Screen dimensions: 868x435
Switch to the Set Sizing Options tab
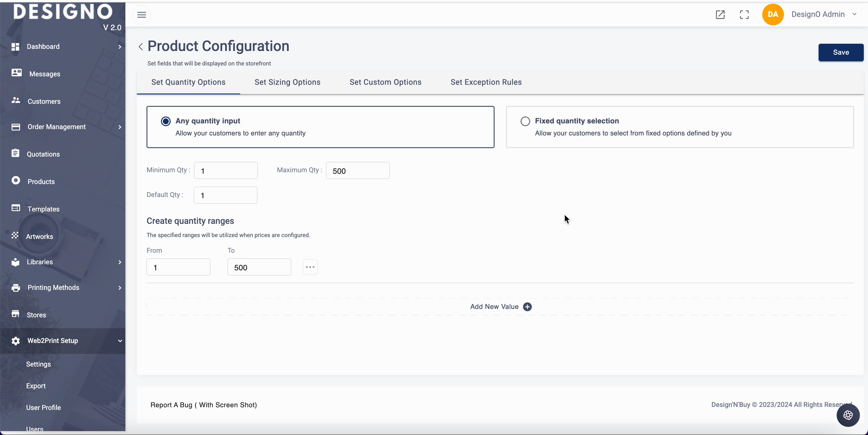(287, 82)
